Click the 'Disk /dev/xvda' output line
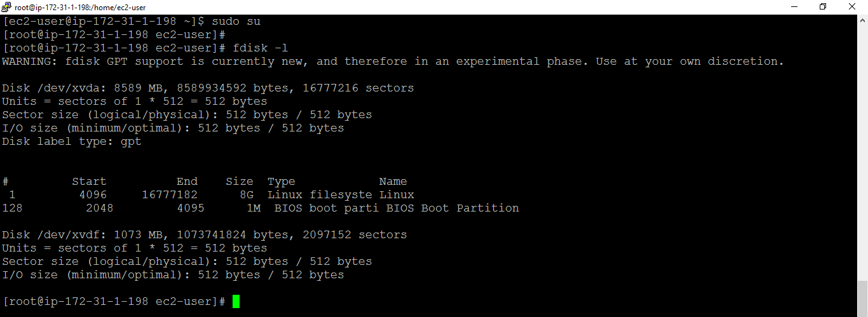 pos(208,88)
